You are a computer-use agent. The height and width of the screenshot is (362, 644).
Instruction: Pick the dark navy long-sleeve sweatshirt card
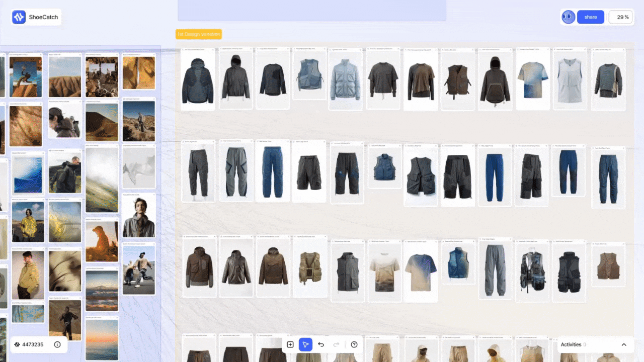coord(272,78)
